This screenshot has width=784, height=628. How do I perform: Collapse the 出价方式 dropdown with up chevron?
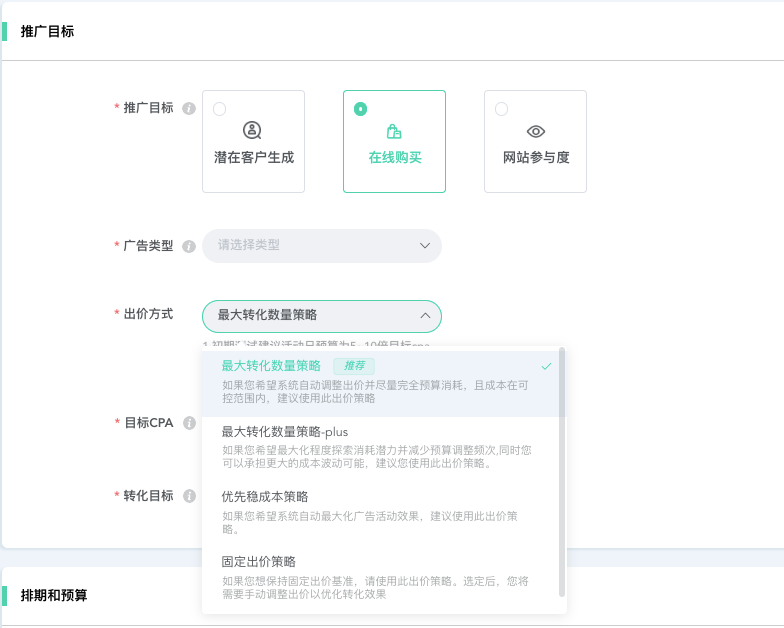click(x=425, y=315)
